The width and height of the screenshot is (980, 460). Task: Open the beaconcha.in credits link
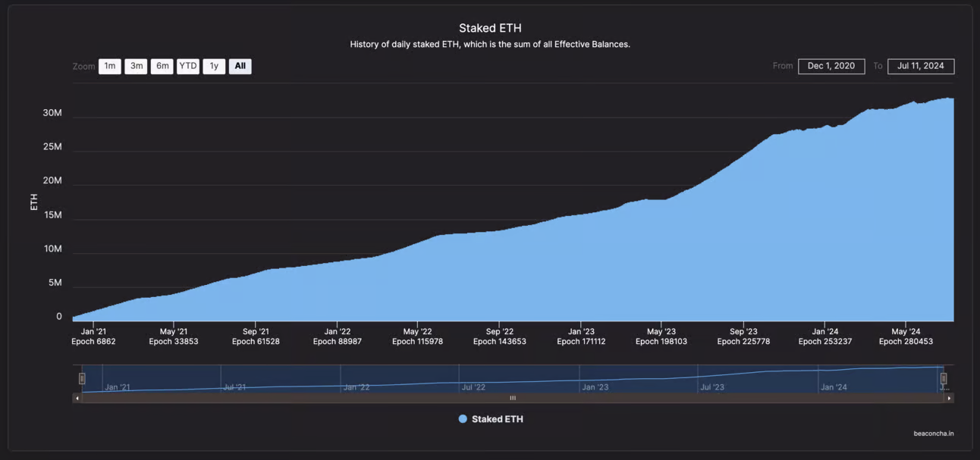pyautogui.click(x=933, y=434)
